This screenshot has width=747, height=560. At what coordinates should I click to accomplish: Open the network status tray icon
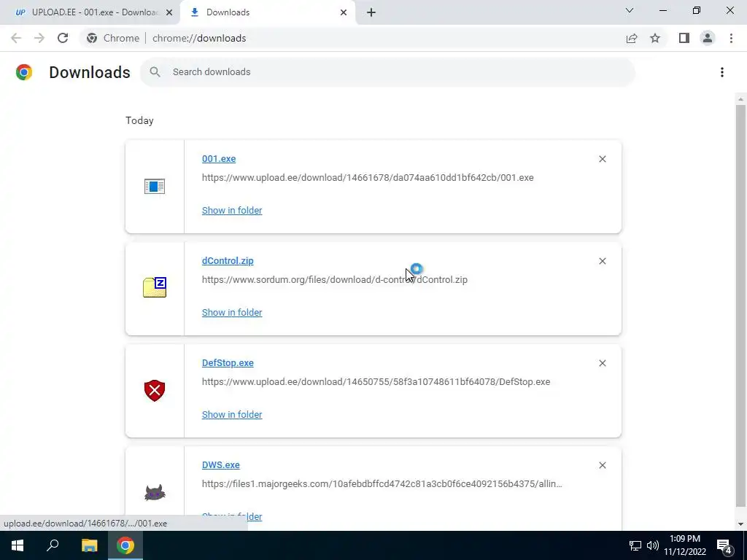point(635,545)
